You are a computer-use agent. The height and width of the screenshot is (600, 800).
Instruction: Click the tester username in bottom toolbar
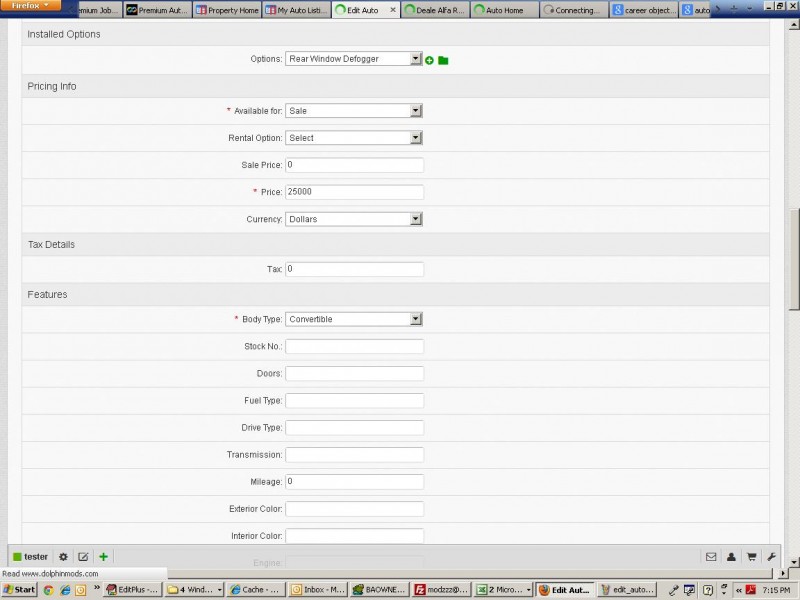[x=36, y=557]
